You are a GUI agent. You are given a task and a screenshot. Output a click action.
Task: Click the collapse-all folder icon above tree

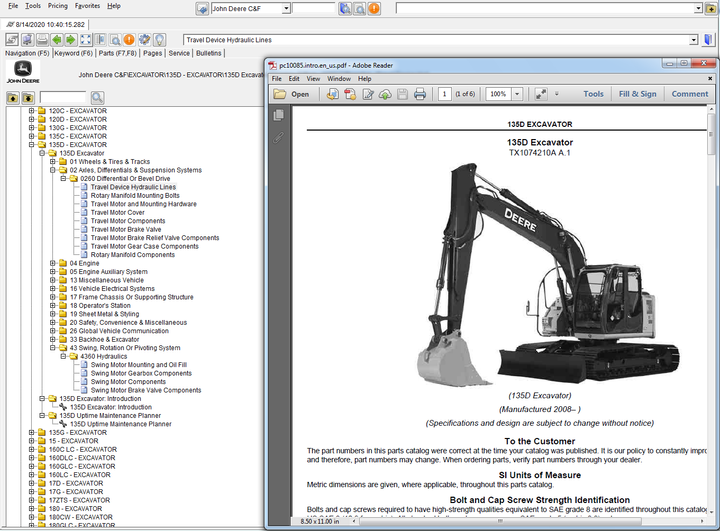13,98
